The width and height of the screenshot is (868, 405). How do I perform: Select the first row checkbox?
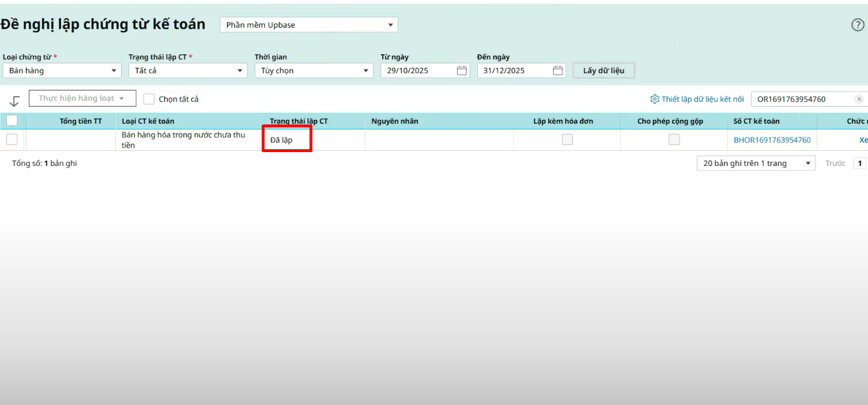point(12,139)
